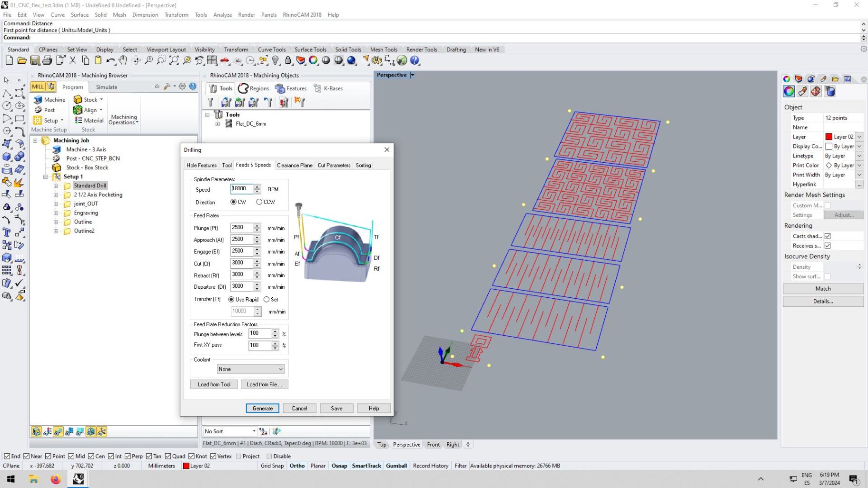
Task: Open the No Sort dropdown
Action: tap(230, 431)
